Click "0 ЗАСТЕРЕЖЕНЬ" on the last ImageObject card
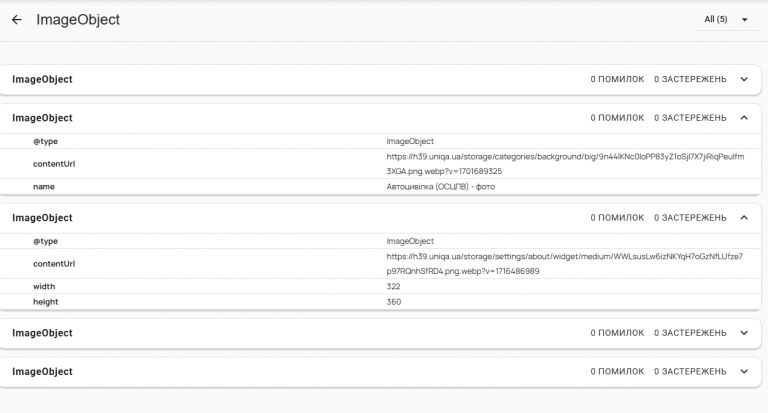 tap(690, 371)
